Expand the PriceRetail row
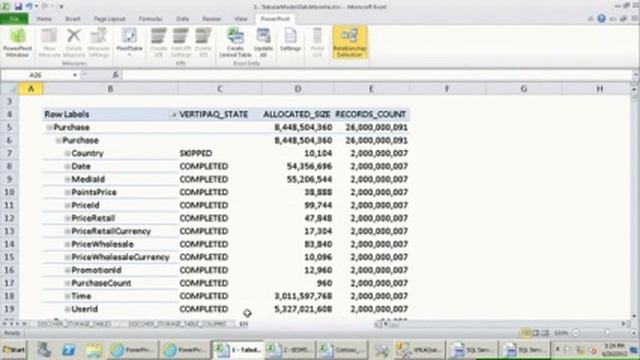640x360 pixels. click(x=67, y=218)
